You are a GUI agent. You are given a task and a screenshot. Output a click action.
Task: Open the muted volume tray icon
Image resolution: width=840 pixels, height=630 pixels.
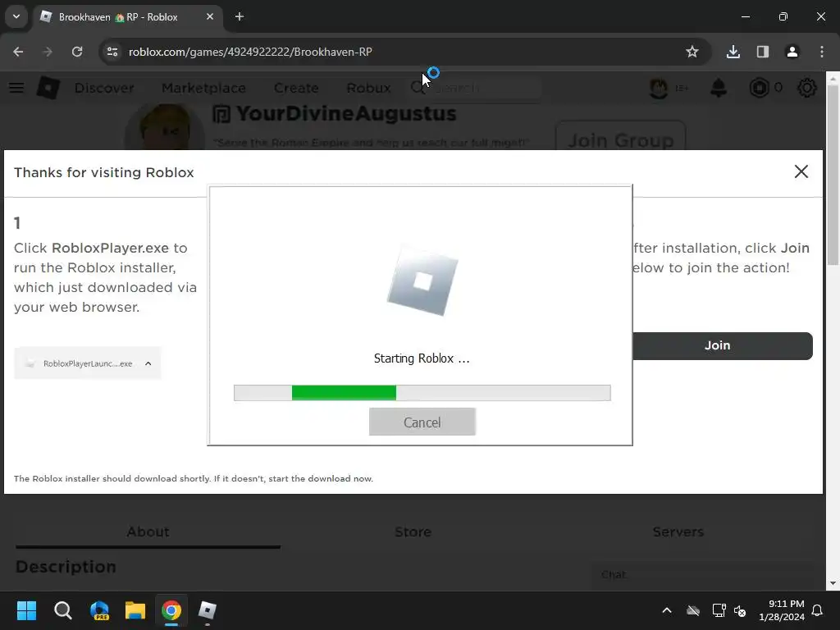pos(740,610)
